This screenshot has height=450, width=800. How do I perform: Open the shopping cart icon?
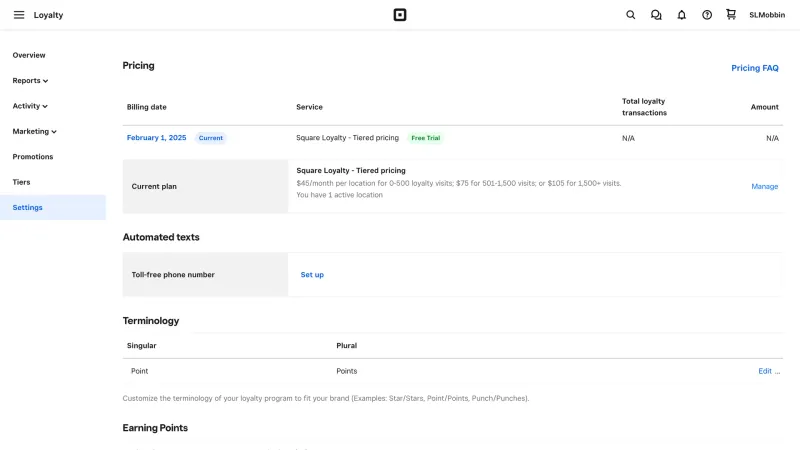click(731, 14)
